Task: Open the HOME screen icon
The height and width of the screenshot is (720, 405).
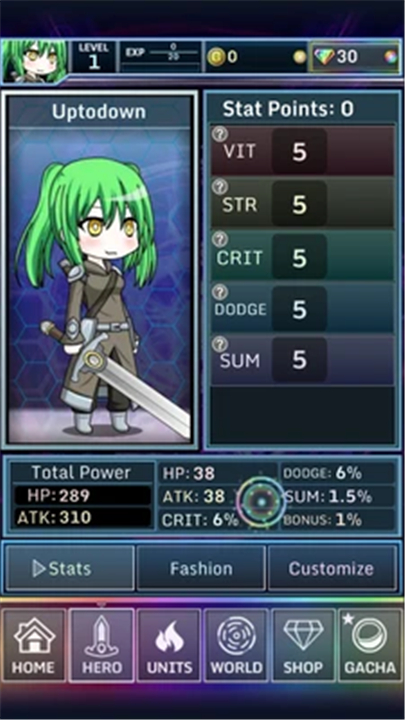Action: (34, 645)
